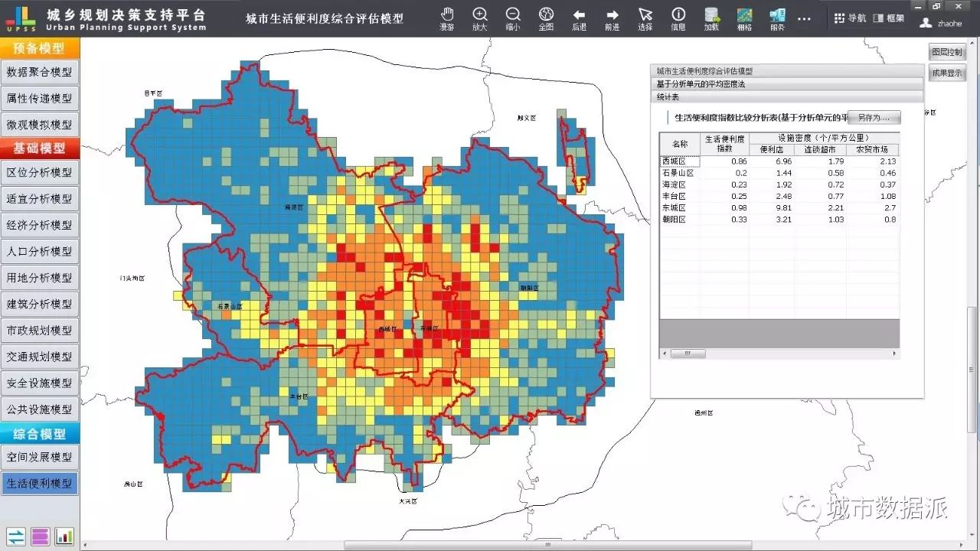Open the three-dot more tools menu
980x551 pixels.
click(804, 18)
